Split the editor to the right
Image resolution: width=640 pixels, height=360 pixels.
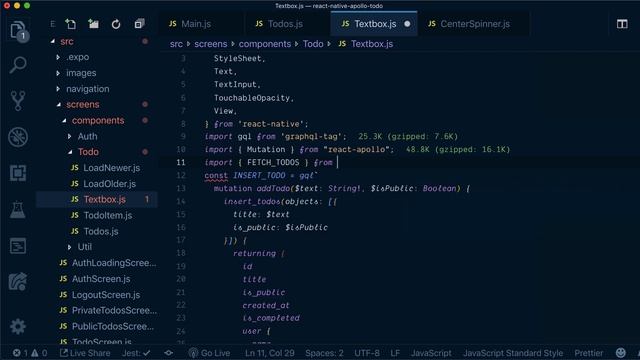[x=622, y=24]
